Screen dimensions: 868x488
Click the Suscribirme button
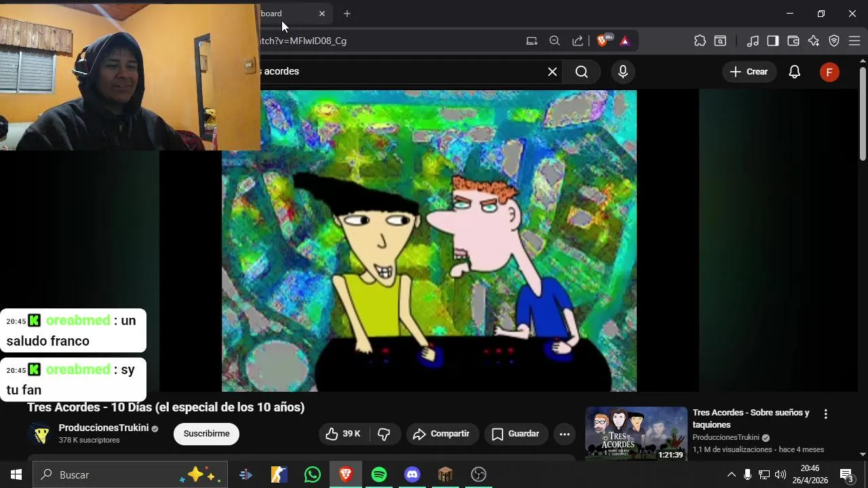206,434
